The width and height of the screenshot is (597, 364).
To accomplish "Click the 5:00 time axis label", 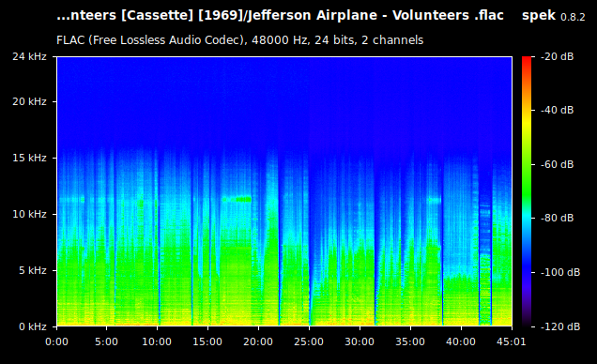I will click(x=106, y=341).
